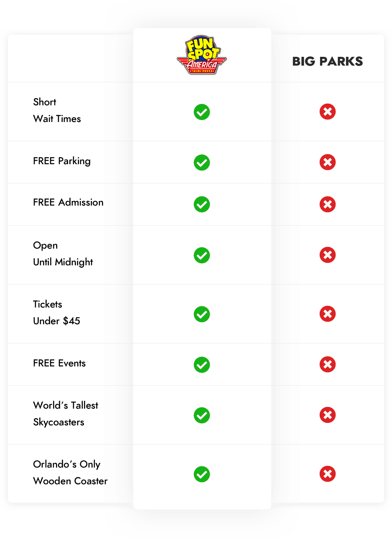Click the red X for FREE Admission
This screenshot has width=392, height=539.
coord(328,204)
